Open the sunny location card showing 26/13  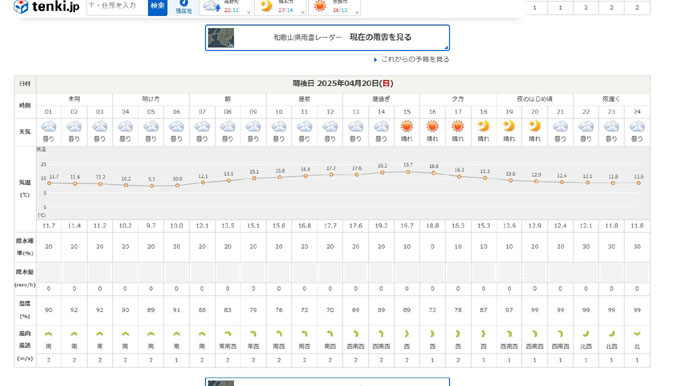tap(334, 6)
